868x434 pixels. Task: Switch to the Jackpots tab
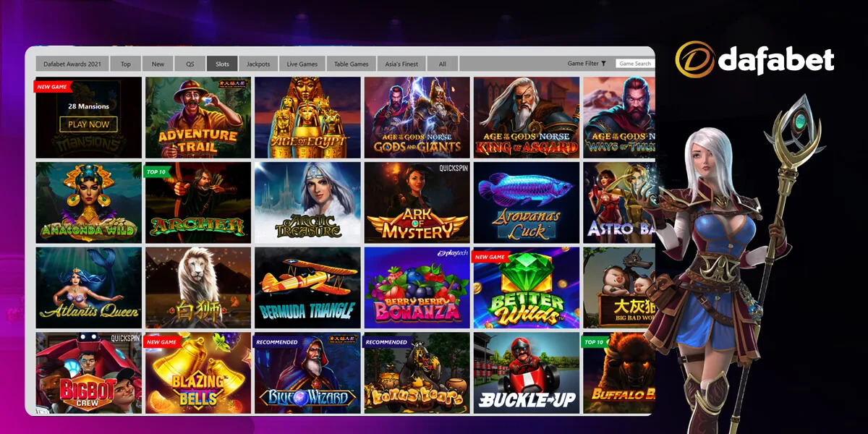click(x=258, y=64)
